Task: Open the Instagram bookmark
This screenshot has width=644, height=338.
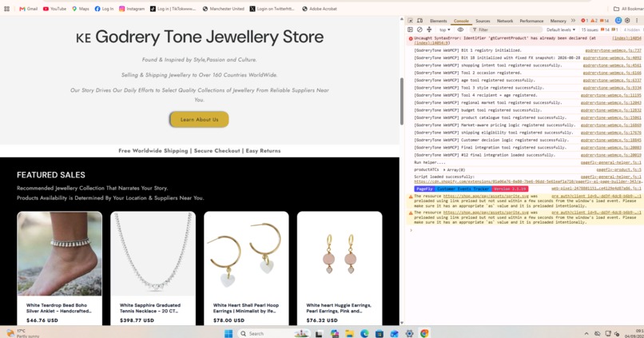Action: click(132, 9)
